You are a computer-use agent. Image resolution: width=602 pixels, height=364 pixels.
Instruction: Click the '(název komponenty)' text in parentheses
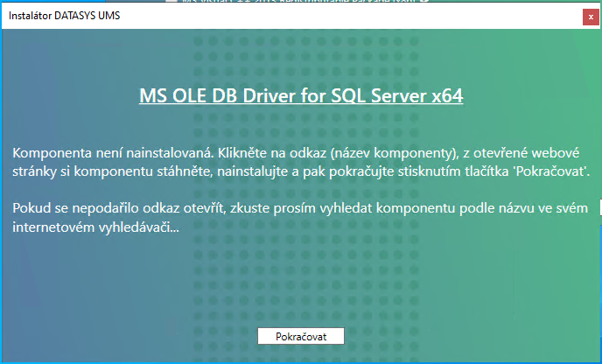tap(398, 151)
